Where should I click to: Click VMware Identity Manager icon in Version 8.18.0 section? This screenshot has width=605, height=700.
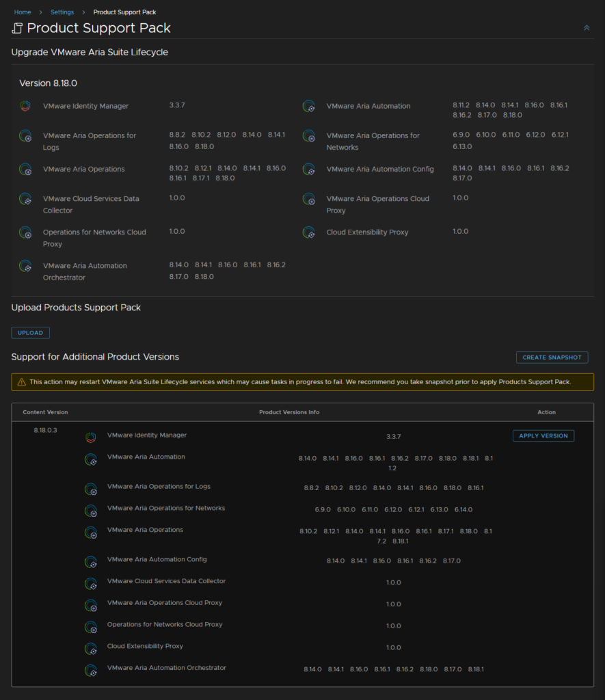point(25,106)
